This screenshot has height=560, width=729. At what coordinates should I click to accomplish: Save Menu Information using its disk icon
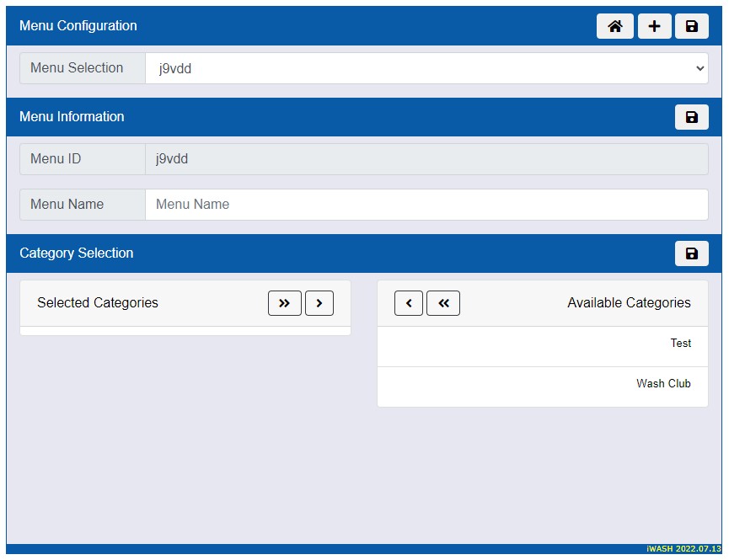tap(691, 117)
